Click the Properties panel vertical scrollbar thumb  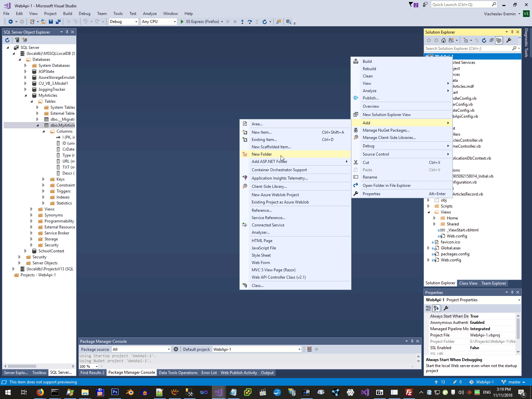(518, 329)
